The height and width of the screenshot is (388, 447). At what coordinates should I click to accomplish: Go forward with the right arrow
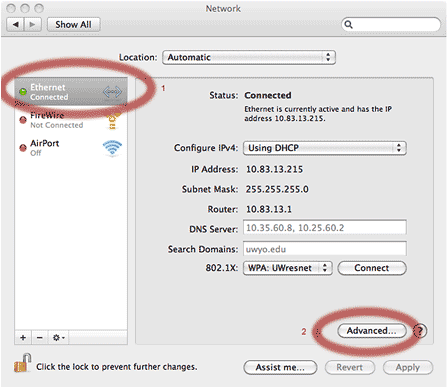[33, 25]
